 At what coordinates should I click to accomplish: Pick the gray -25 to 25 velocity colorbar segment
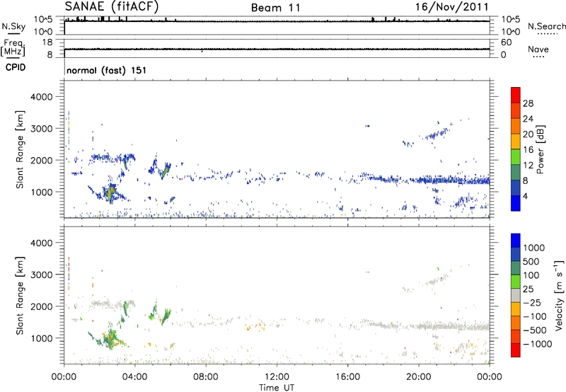pyautogui.click(x=516, y=295)
